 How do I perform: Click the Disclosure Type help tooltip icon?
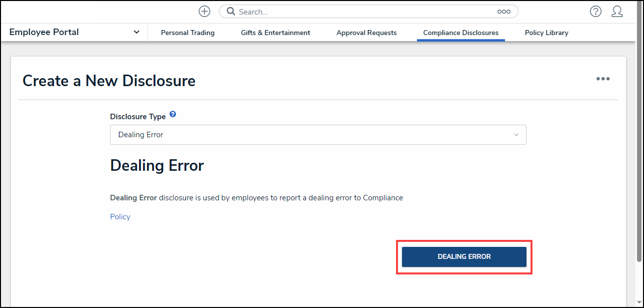[172, 115]
